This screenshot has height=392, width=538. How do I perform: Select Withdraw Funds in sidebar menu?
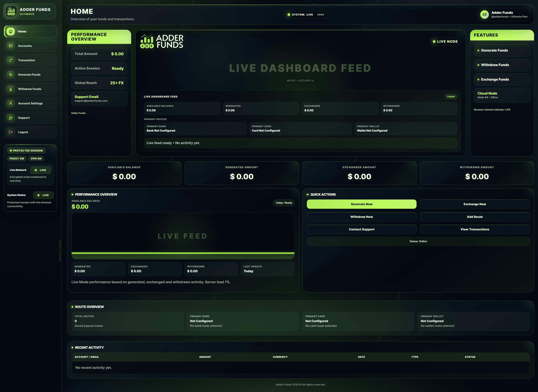coord(30,89)
